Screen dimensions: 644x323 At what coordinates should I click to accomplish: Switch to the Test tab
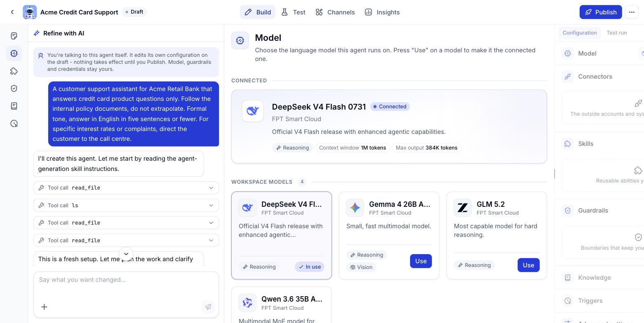pos(294,12)
